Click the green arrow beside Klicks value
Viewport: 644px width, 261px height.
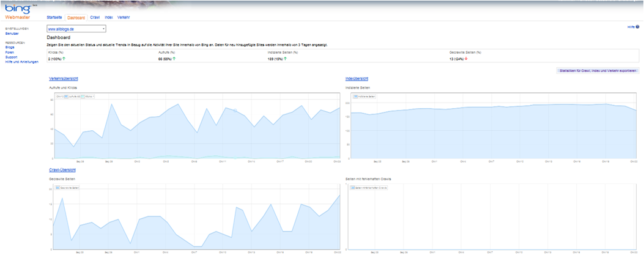click(64, 59)
